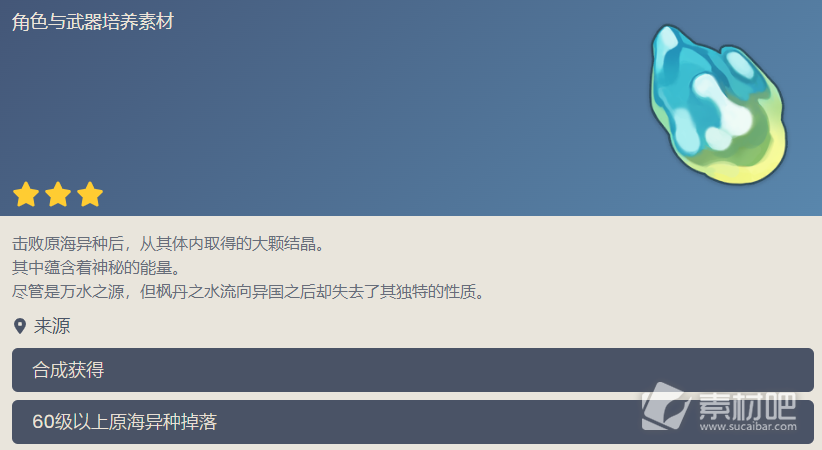Click the second gold rarity star
The width and height of the screenshot is (822, 450).
[58, 195]
